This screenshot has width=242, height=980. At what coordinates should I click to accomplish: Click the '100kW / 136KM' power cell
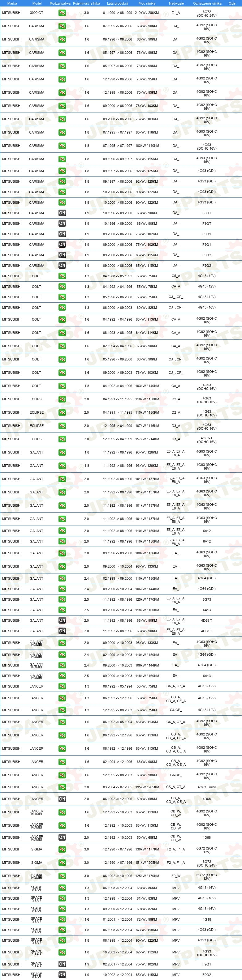[x=147, y=553]
